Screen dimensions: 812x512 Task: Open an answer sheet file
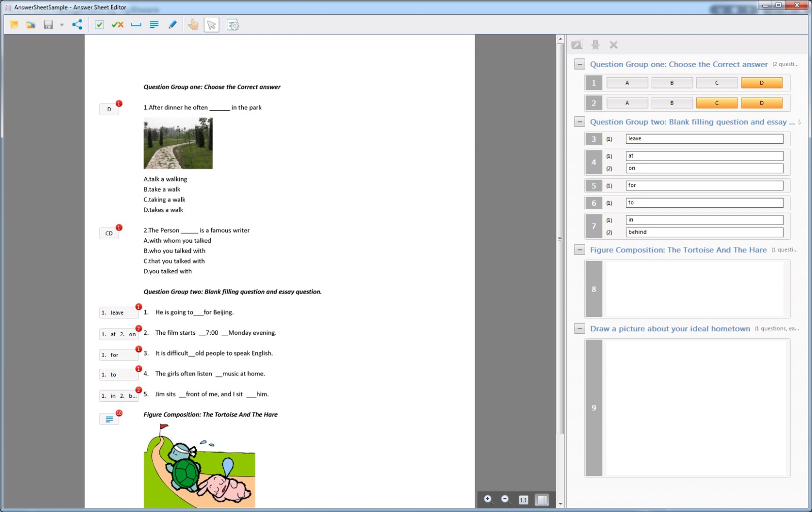[x=30, y=24]
